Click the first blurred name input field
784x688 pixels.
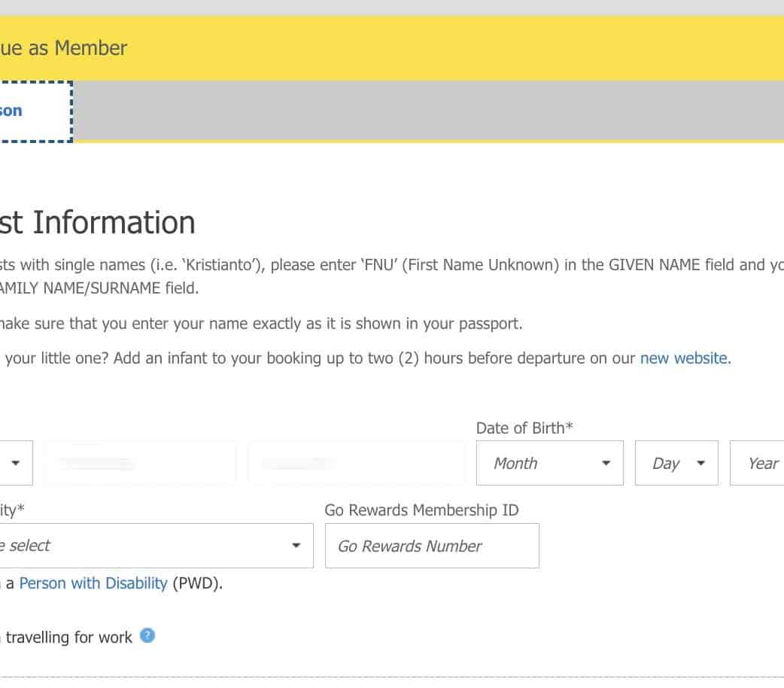[x=140, y=463]
